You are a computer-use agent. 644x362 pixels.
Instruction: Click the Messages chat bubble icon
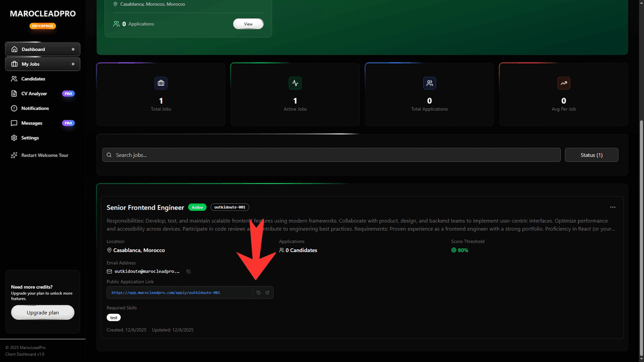pos(15,123)
